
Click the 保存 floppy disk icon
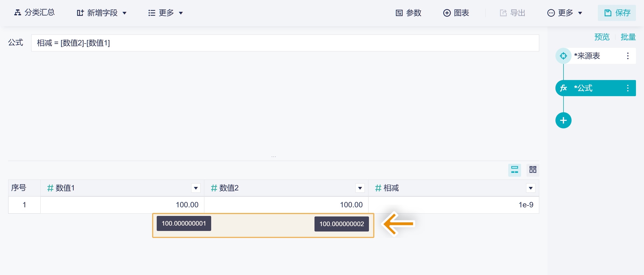click(608, 13)
